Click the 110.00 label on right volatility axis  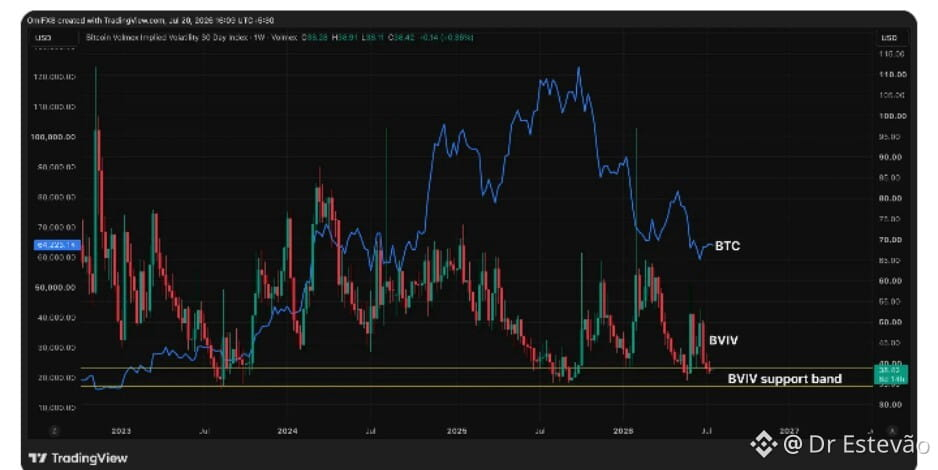[893, 75]
